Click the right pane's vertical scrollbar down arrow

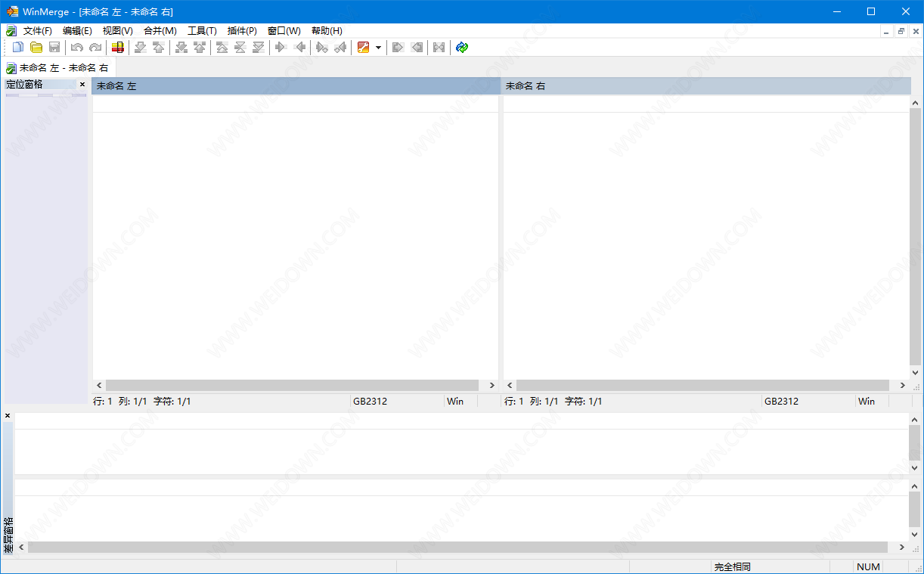(x=916, y=373)
